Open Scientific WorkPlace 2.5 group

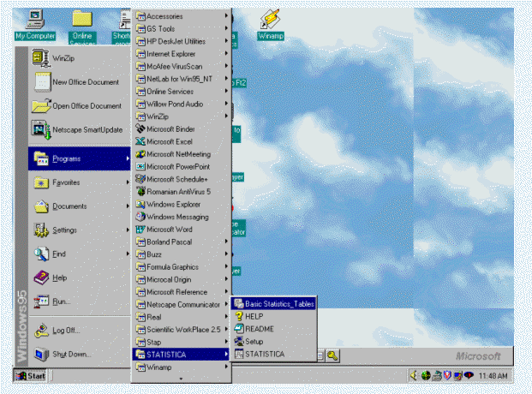point(182,330)
